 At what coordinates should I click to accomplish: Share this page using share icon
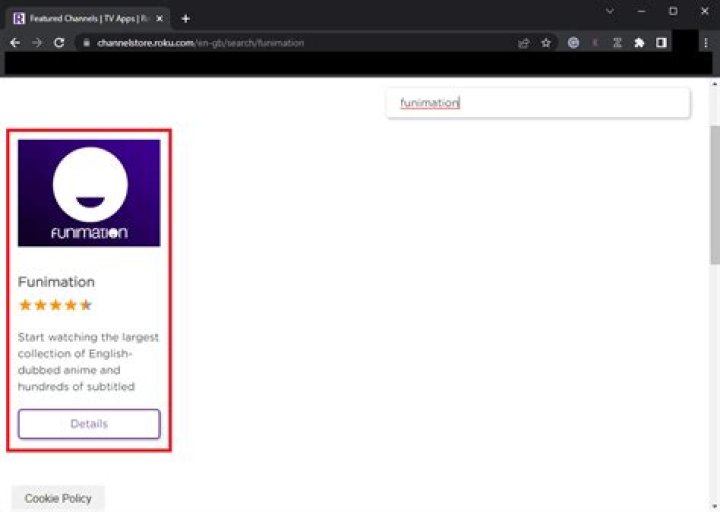[523, 43]
